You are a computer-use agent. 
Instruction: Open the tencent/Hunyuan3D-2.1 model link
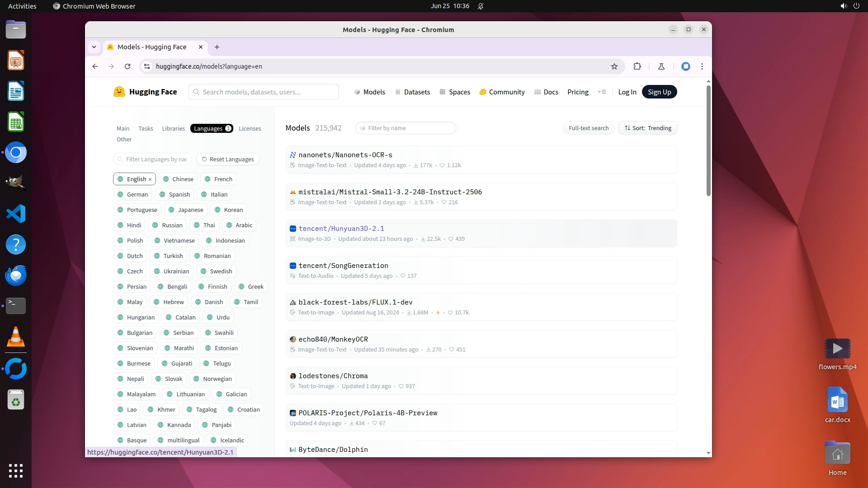(x=341, y=229)
